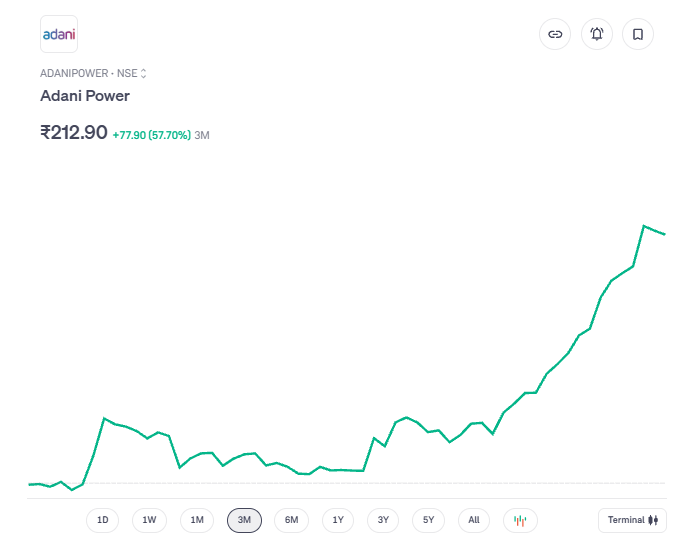Select the 1W time range
Screen dimensions: 689x545
(149, 520)
